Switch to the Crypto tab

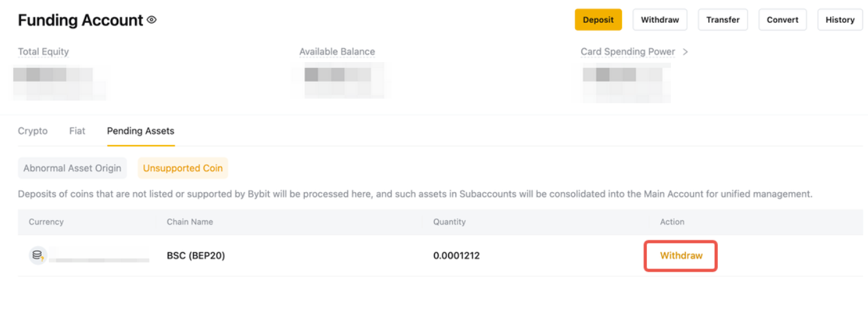click(x=33, y=131)
